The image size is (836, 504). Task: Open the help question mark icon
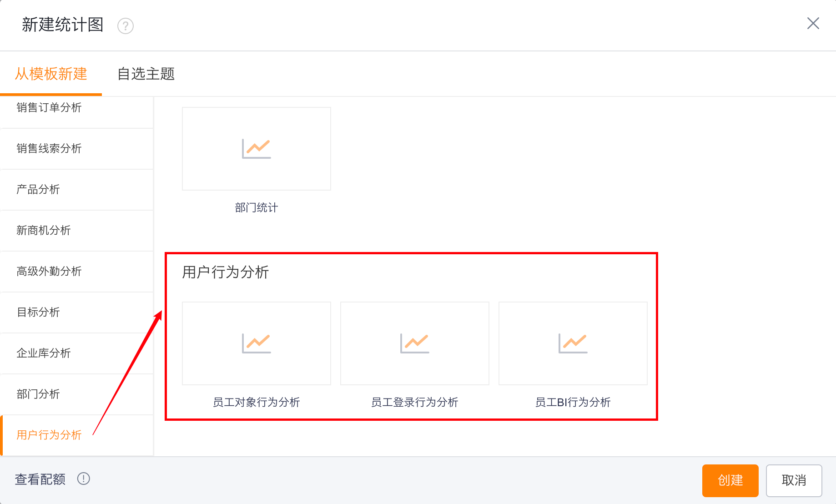tap(125, 26)
